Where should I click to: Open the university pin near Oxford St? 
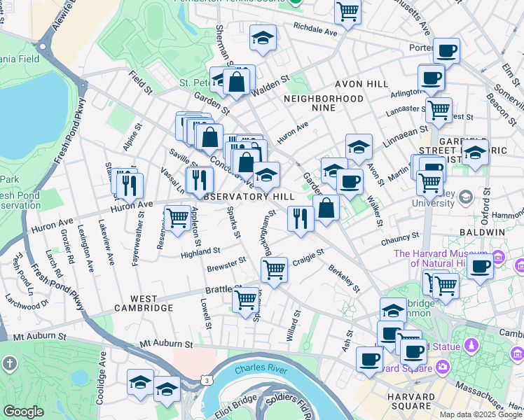[466, 197]
